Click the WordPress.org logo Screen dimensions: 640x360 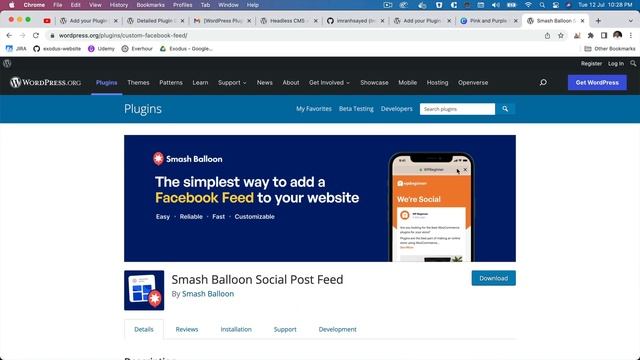[46, 82]
